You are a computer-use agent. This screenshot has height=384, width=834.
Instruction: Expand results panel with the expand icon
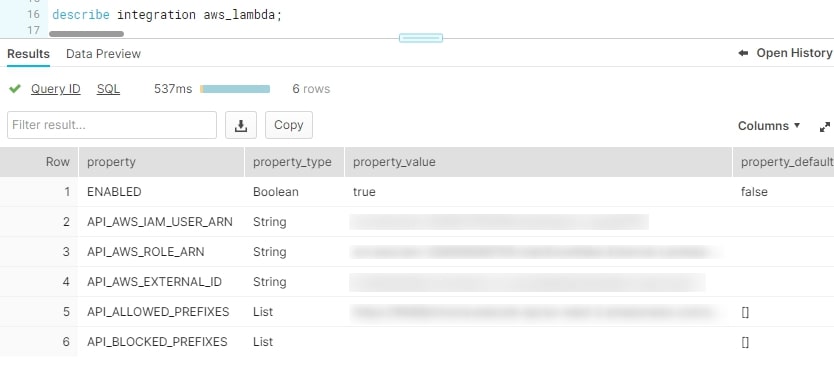824,127
